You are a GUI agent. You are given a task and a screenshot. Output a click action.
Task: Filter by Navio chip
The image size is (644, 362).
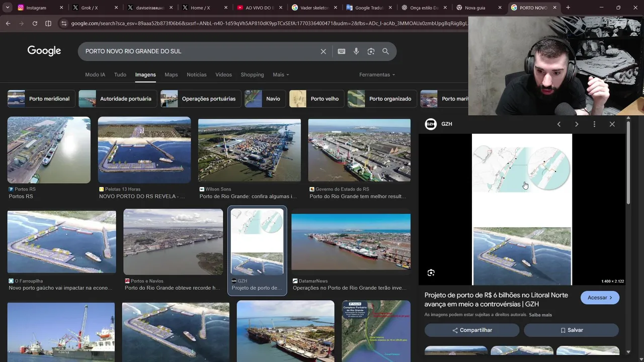[x=265, y=99]
